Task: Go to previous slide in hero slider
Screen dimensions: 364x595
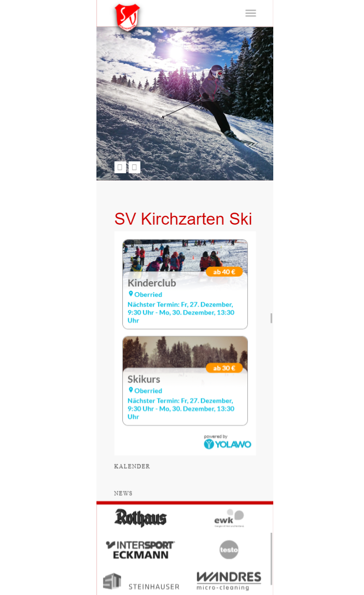Action: (120, 167)
